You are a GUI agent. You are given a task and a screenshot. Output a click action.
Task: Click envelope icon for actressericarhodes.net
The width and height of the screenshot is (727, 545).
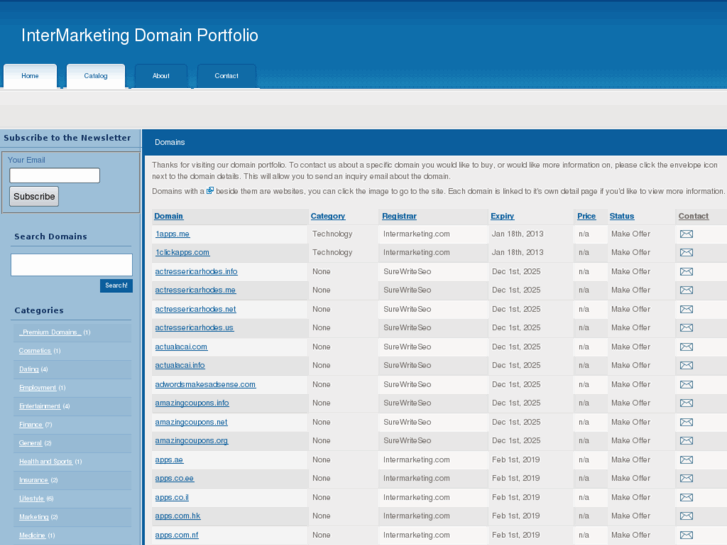pyautogui.click(x=686, y=309)
